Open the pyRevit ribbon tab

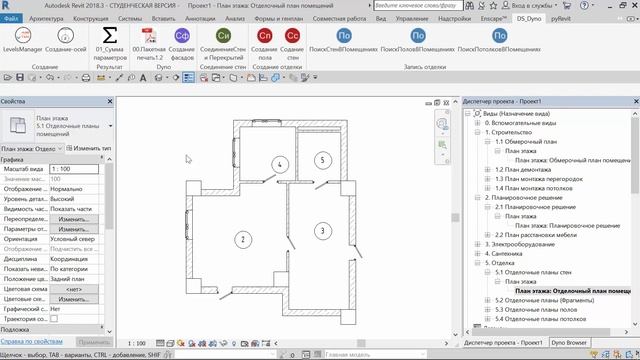click(x=561, y=19)
